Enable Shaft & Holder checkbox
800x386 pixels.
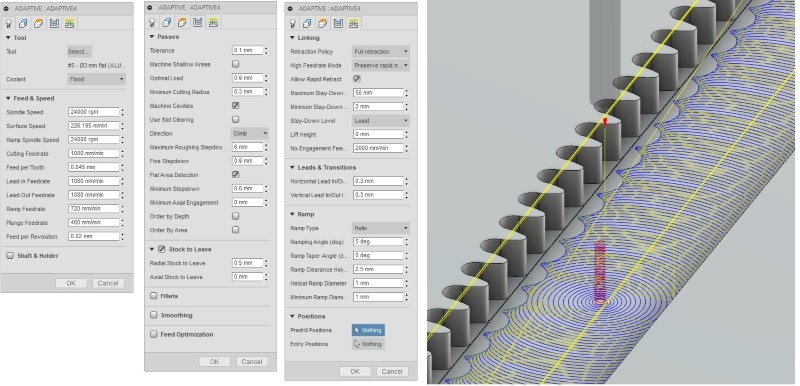point(10,255)
